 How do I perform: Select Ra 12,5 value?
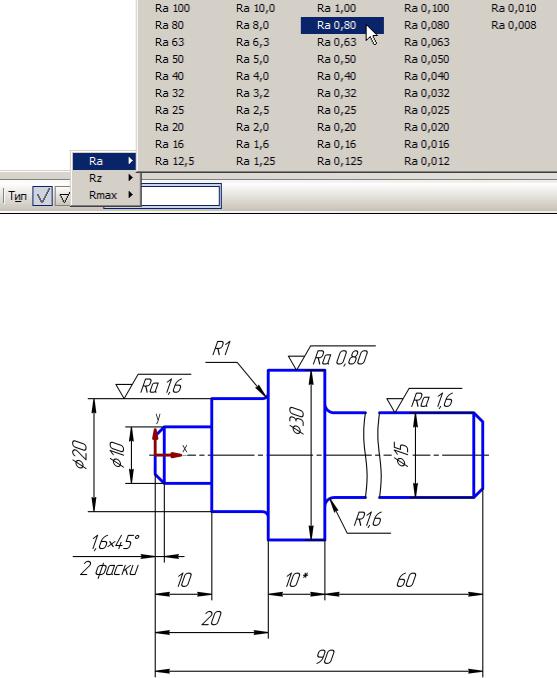click(174, 161)
